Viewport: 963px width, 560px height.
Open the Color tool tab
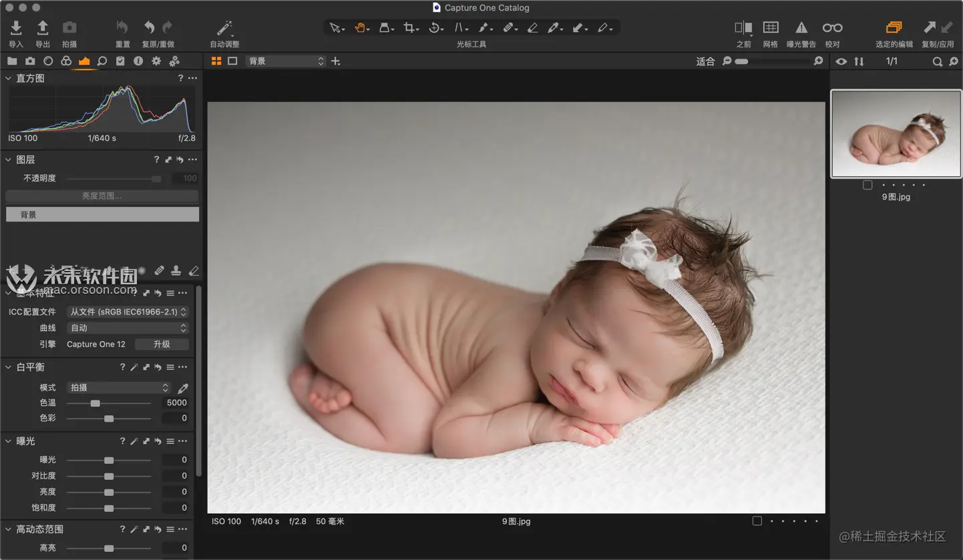point(66,61)
